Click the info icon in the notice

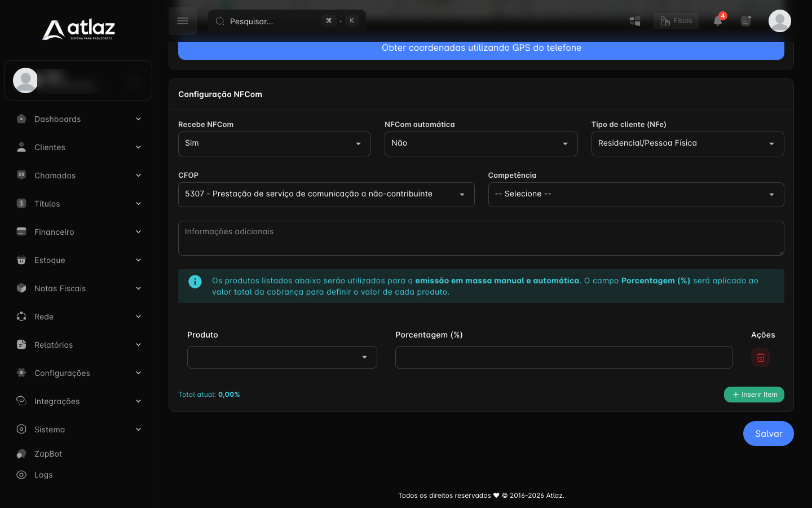click(x=195, y=282)
